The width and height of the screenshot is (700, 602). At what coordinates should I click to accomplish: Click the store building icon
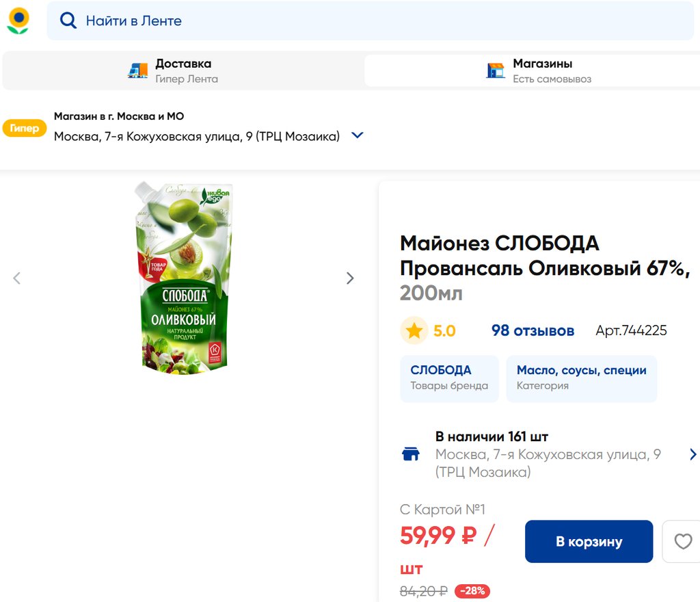pos(496,70)
